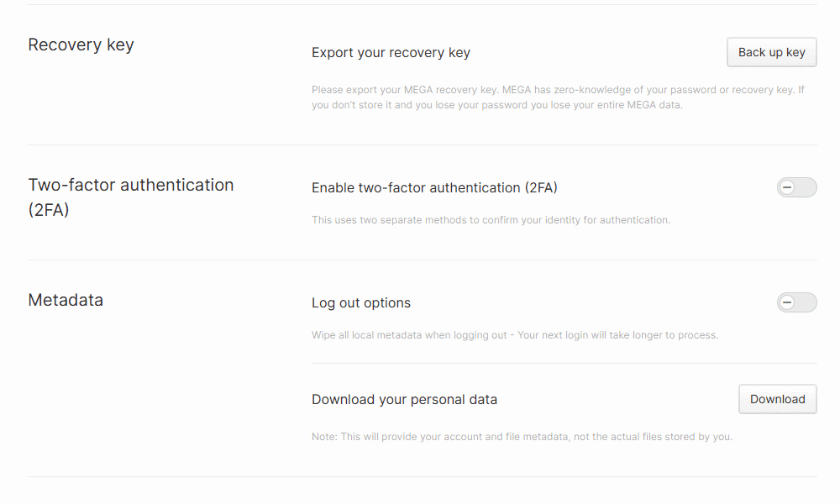Click the text about two separate methods
Image resolution: width=840 pixels, height=504 pixels.
[x=491, y=220]
